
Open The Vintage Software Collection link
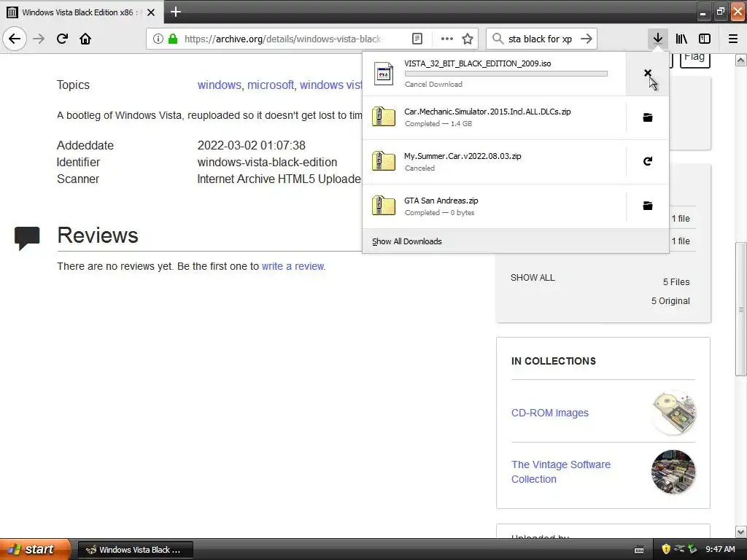(x=561, y=472)
